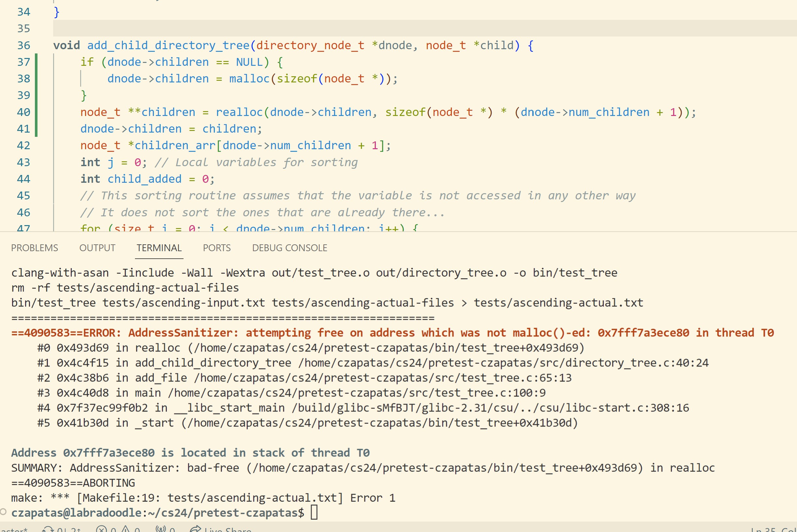Click the warnings triangle icon in status bar
797x532 pixels.
(125, 529)
